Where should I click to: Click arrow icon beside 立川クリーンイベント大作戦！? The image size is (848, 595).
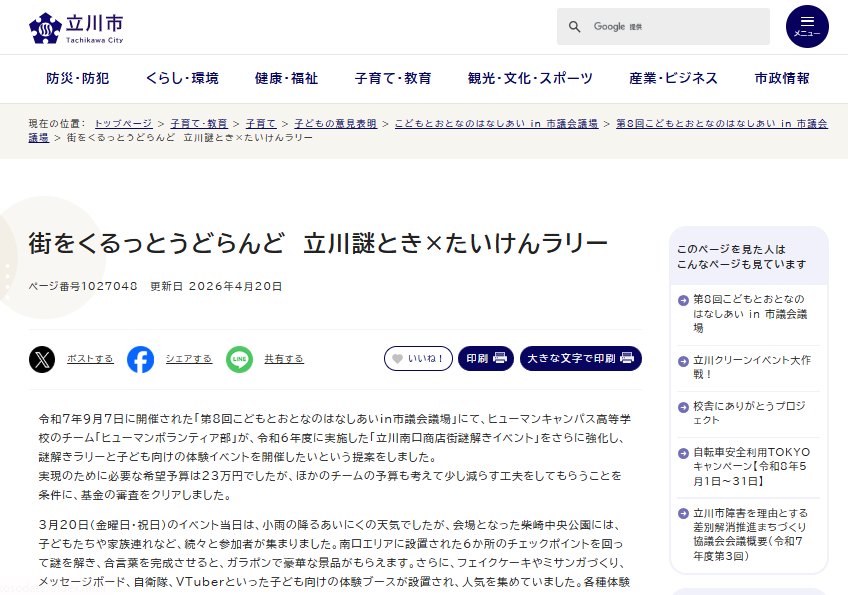coord(683,361)
